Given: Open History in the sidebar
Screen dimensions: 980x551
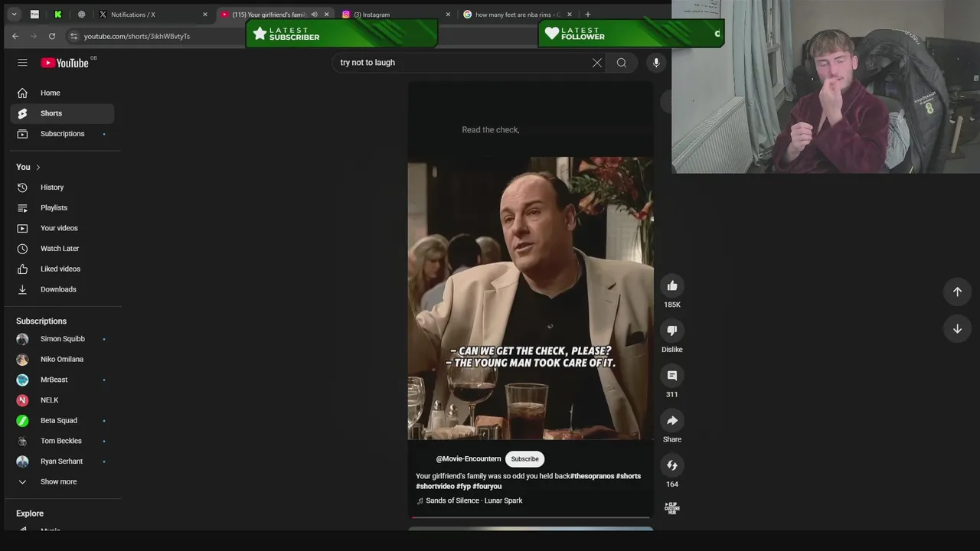Looking at the screenshot, I should pos(62,187).
